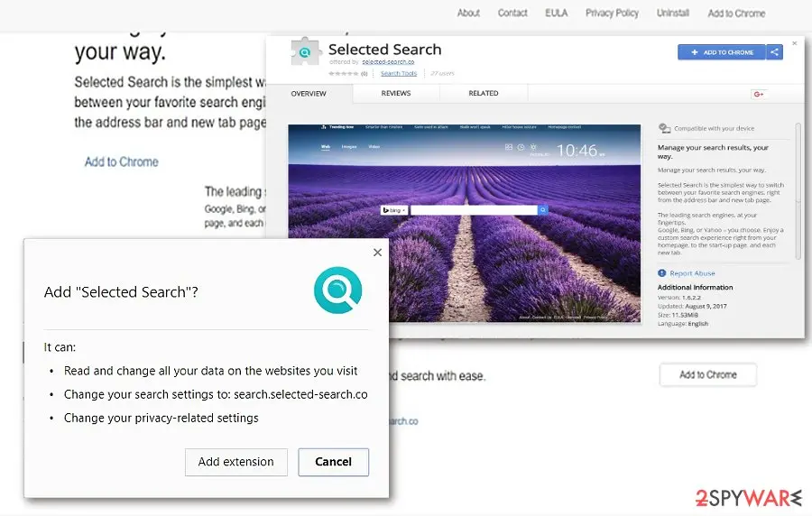Click the Add to Chrome link under the description

[x=122, y=162]
